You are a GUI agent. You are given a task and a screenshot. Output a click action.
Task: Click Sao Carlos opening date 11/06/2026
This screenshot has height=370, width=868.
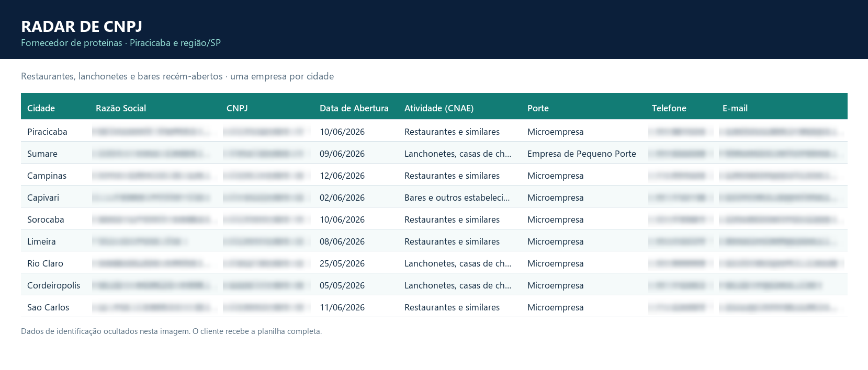[342, 307]
